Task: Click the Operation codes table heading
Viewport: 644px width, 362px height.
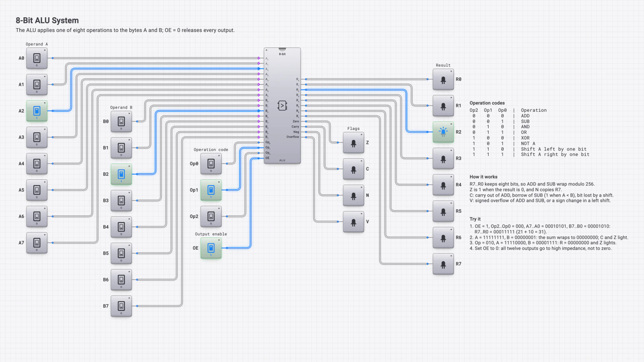Action: point(487,103)
